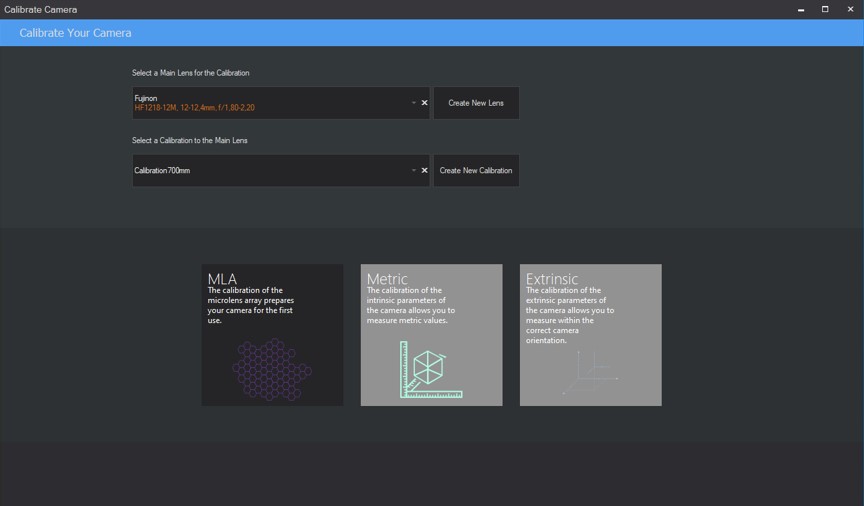The height and width of the screenshot is (506, 864).
Task: Click the Extrinsic tile description text
Action: [x=570, y=315]
